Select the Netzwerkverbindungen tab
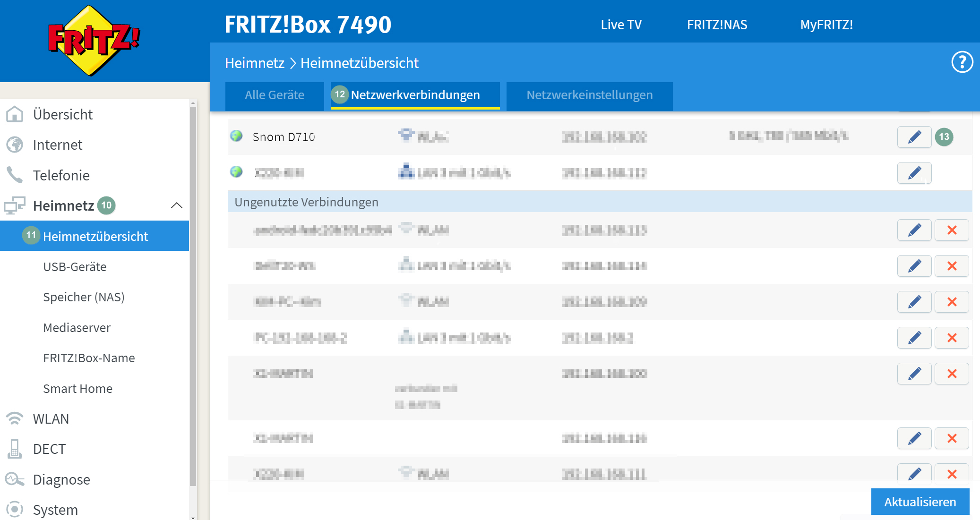Viewport: 980px width, 520px height. pyautogui.click(x=415, y=95)
